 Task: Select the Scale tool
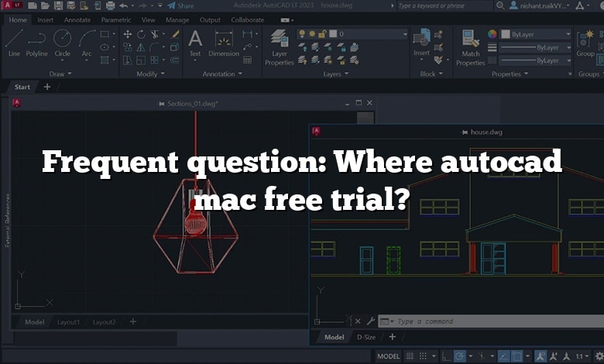(x=141, y=60)
